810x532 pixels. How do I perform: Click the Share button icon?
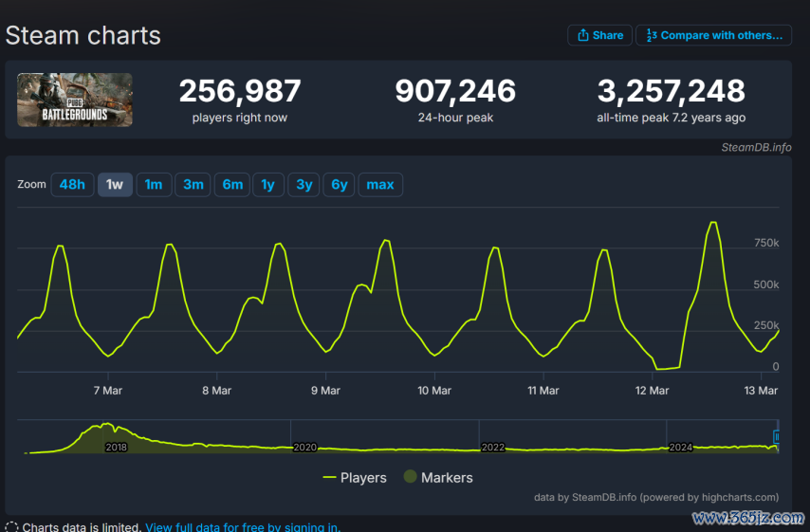click(582, 35)
